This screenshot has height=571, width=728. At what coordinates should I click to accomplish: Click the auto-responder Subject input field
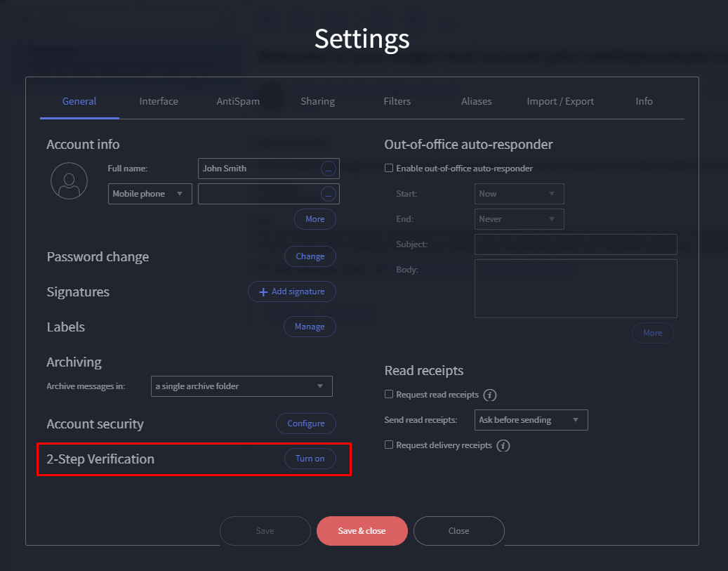point(576,244)
